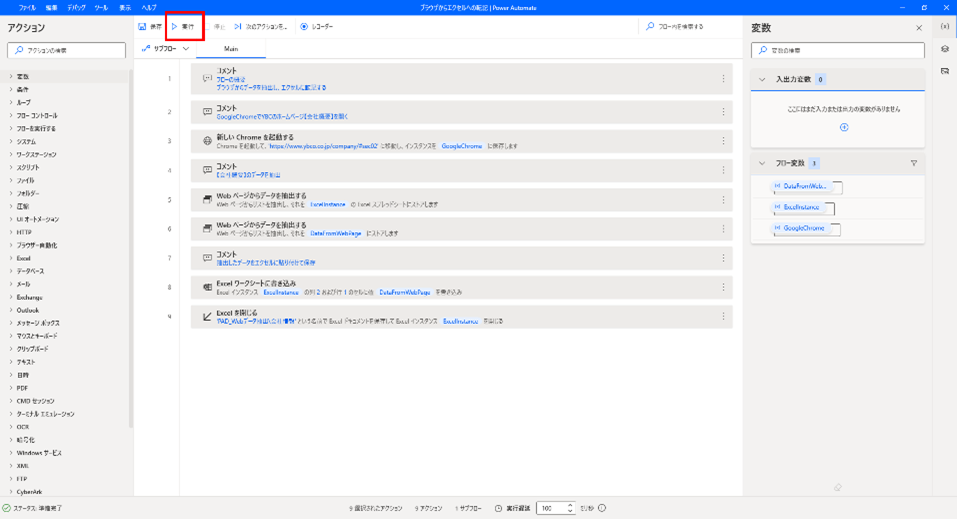The image size is (957, 519).
Task: Open the ファイル menu
Action: coord(27,7)
